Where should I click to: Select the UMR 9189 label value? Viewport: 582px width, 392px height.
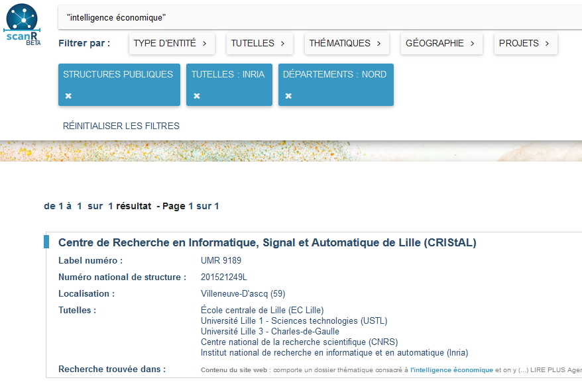pos(221,260)
